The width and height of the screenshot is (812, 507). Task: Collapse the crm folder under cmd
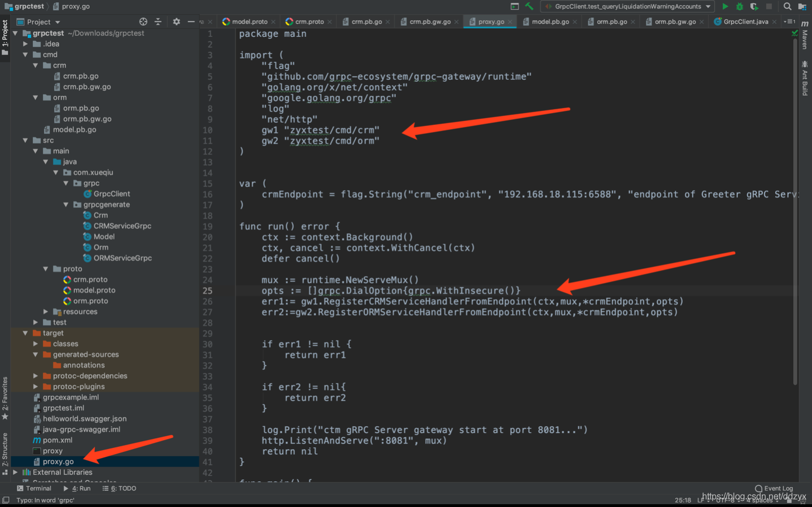(36, 65)
